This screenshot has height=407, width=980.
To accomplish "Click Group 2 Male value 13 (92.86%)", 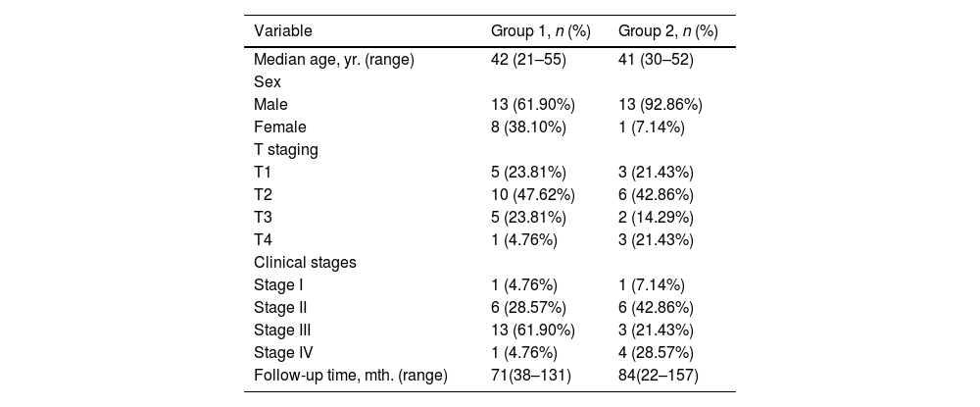I will coord(661,103).
